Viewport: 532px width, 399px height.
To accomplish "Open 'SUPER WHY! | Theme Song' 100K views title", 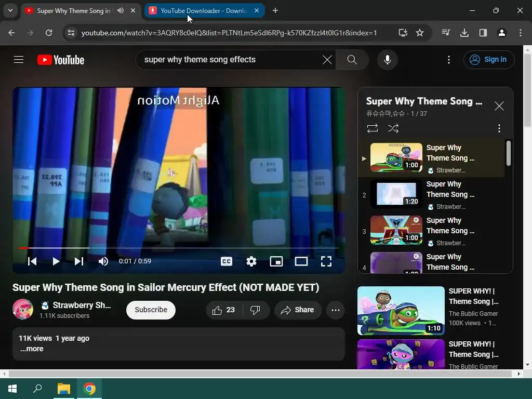I will pos(474,296).
